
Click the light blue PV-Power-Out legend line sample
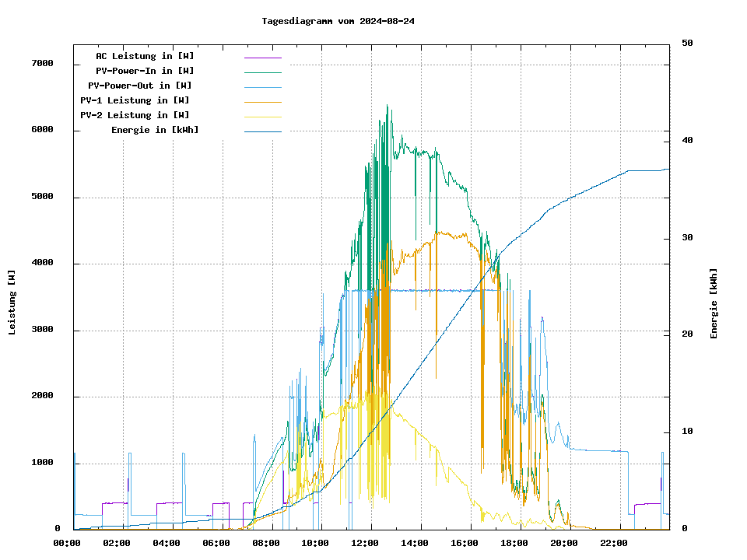[x=262, y=87]
